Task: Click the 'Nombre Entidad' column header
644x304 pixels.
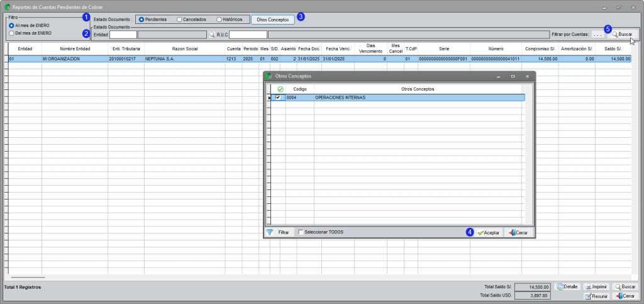Action: click(75, 49)
